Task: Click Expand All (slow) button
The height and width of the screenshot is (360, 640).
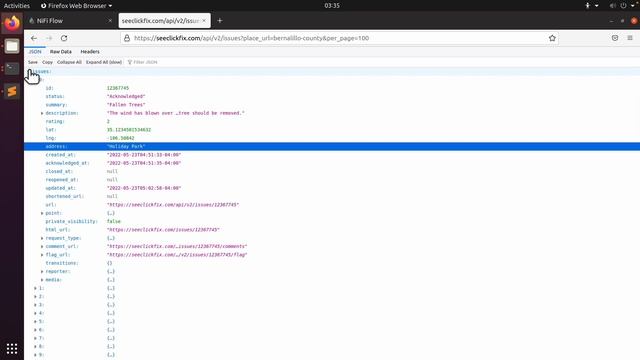Action: coord(104,62)
